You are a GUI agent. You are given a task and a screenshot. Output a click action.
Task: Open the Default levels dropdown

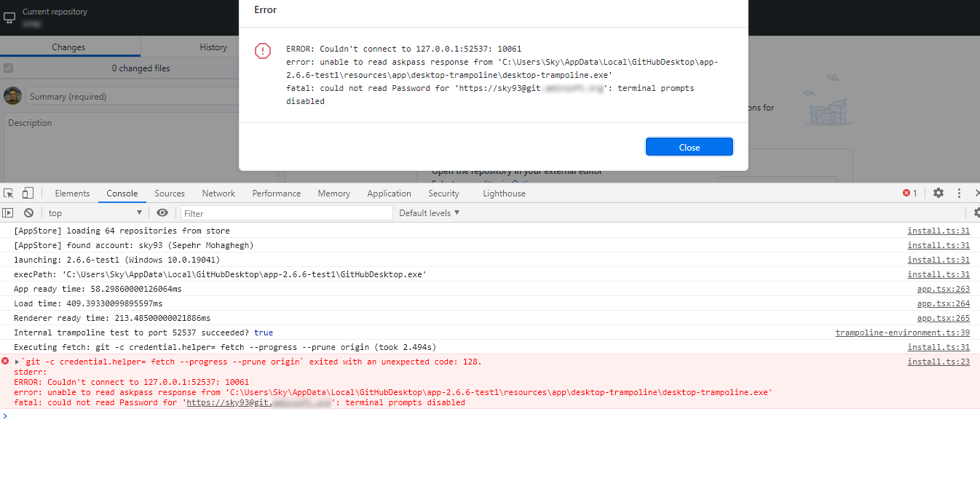429,212
